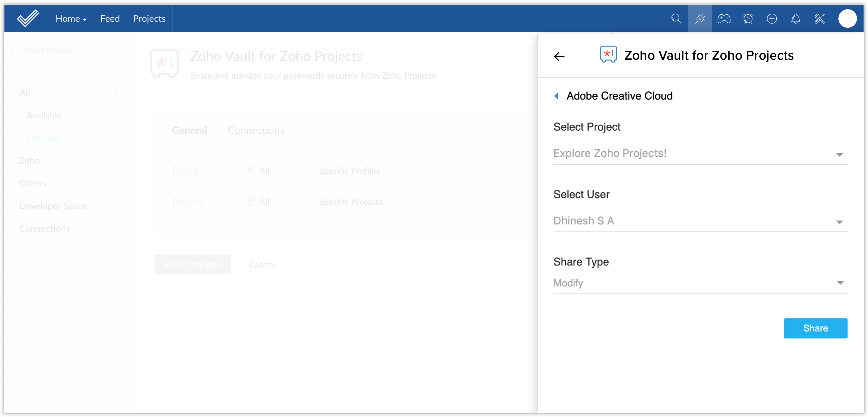Switch to the Connections tab
868x417 pixels.
[256, 131]
